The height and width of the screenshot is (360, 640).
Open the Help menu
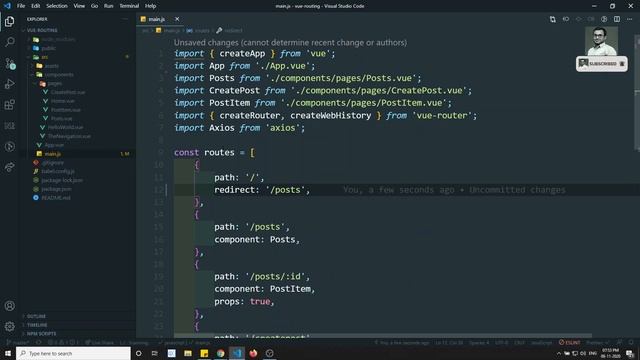pyautogui.click(x=150, y=6)
